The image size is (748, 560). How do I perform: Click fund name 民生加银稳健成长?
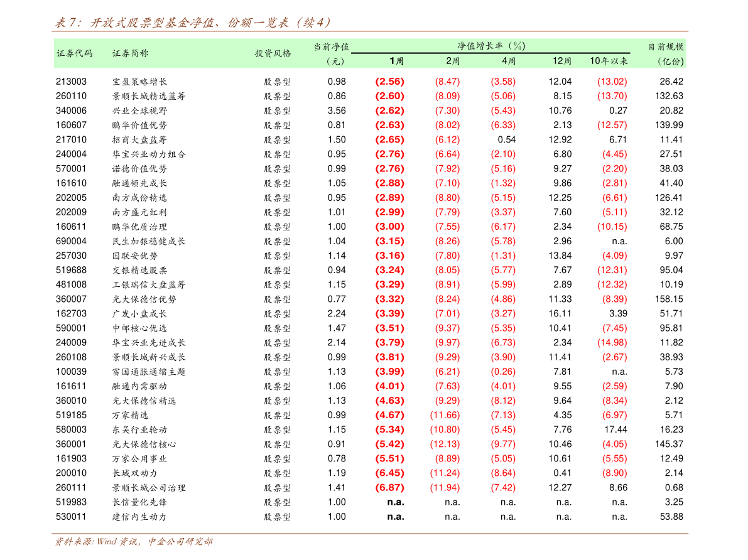point(149,241)
